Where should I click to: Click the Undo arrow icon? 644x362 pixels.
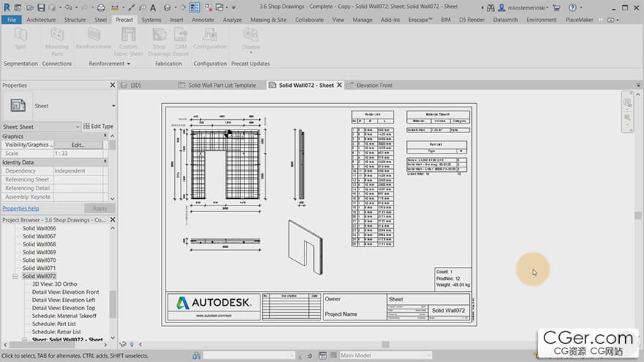pos(68,7)
